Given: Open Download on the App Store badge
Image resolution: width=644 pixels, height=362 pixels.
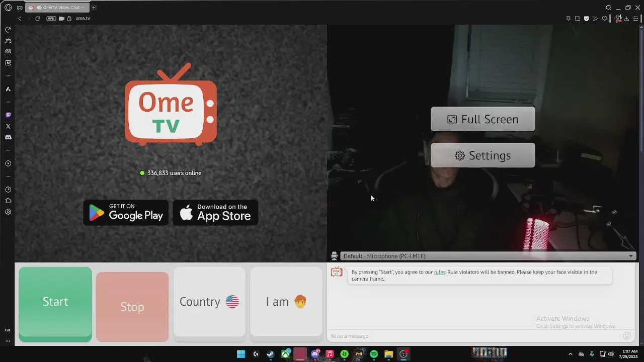Looking at the screenshot, I should pyautogui.click(x=215, y=213).
